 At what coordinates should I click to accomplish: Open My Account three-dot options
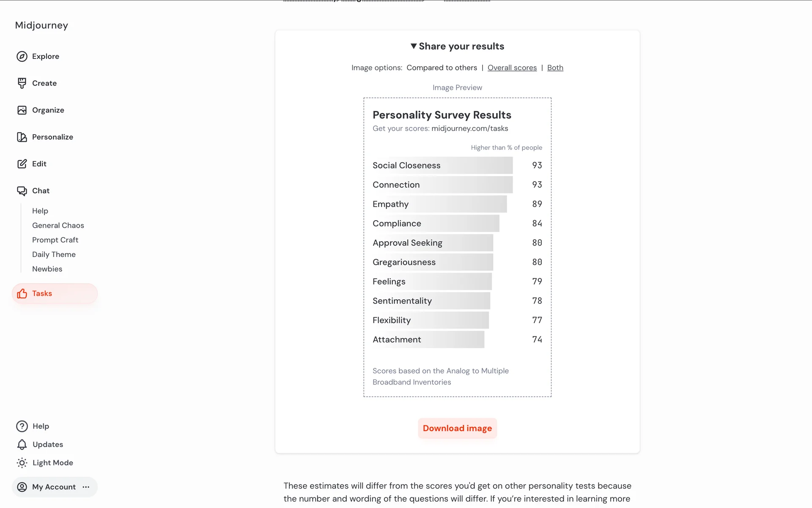coord(86,487)
